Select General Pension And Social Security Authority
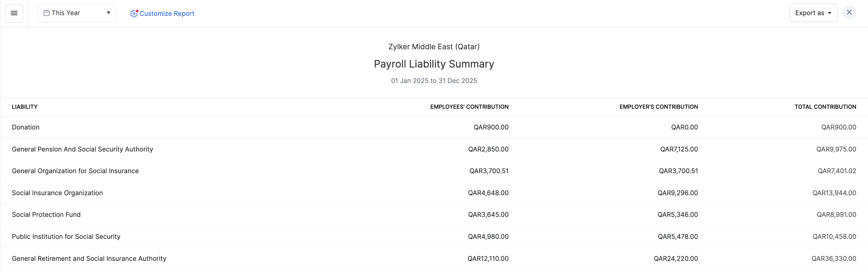The height and width of the screenshot is (272, 868). point(82,149)
